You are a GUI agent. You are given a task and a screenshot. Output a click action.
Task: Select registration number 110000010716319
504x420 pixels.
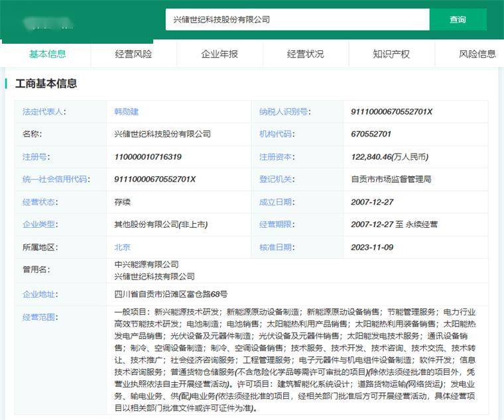(x=148, y=157)
